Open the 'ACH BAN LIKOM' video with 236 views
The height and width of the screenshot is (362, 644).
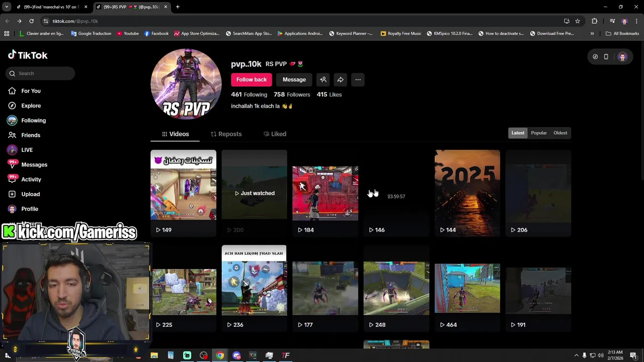tap(254, 288)
